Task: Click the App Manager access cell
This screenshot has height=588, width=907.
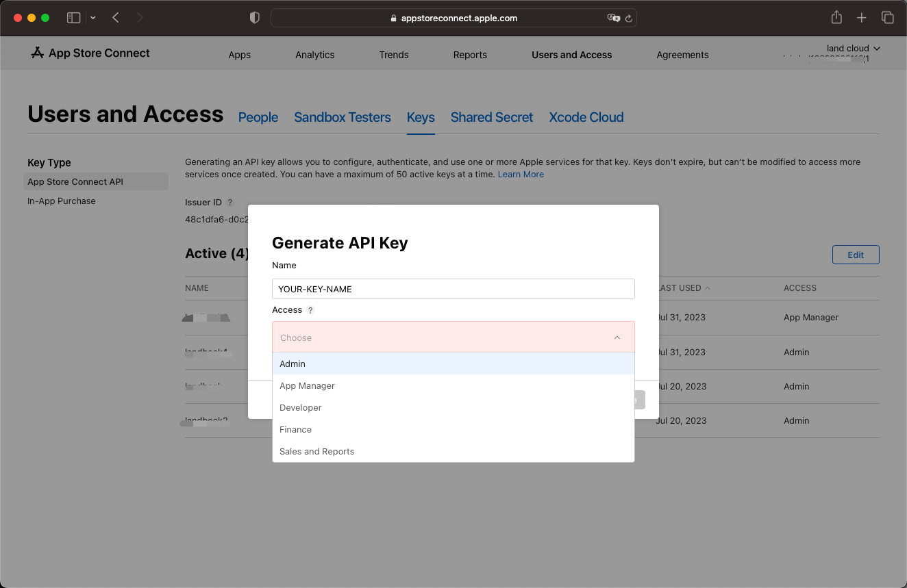Action: pos(811,318)
